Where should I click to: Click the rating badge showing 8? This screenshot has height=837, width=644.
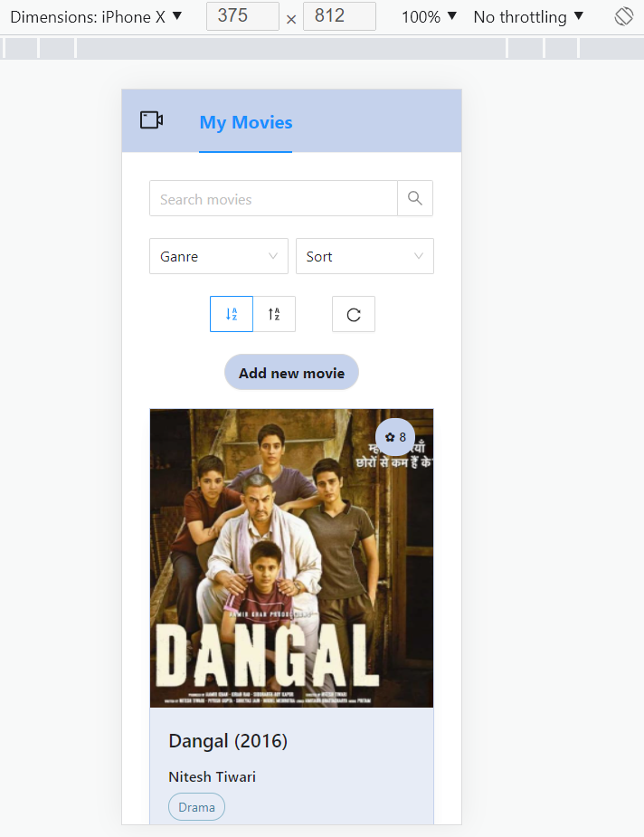tap(395, 437)
